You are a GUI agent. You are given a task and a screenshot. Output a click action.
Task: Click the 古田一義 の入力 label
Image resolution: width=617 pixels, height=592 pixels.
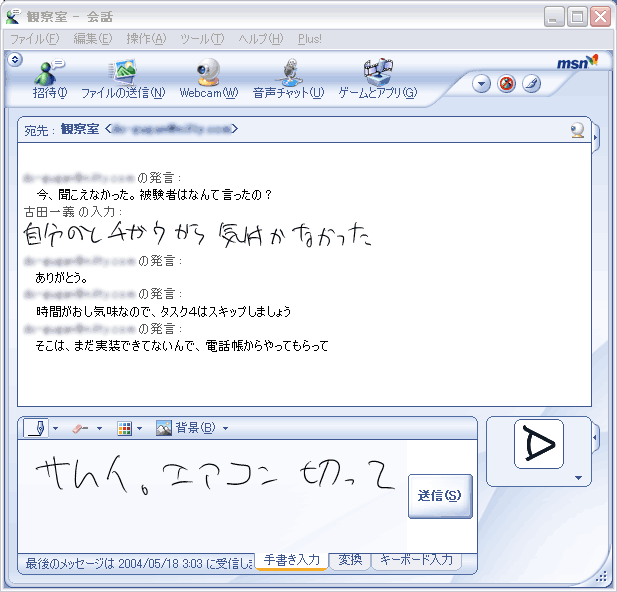click(73, 212)
